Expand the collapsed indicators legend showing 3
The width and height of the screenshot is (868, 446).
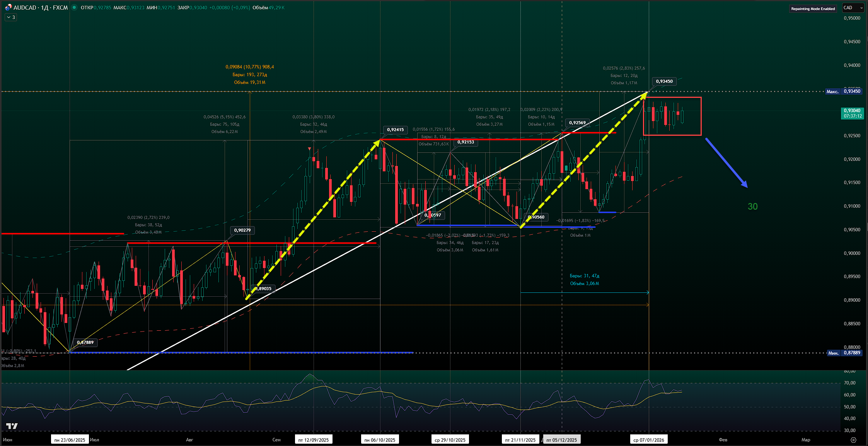click(x=11, y=17)
